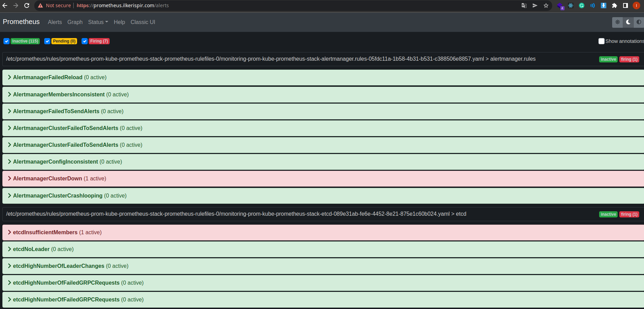The width and height of the screenshot is (644, 309).
Task: Click the Firing (7) red badge
Action: pos(99,41)
